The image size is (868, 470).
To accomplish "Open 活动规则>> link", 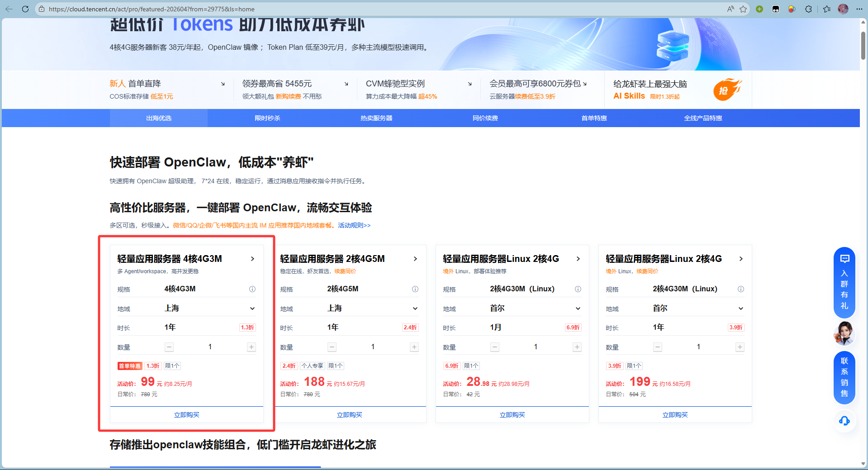I will (354, 225).
